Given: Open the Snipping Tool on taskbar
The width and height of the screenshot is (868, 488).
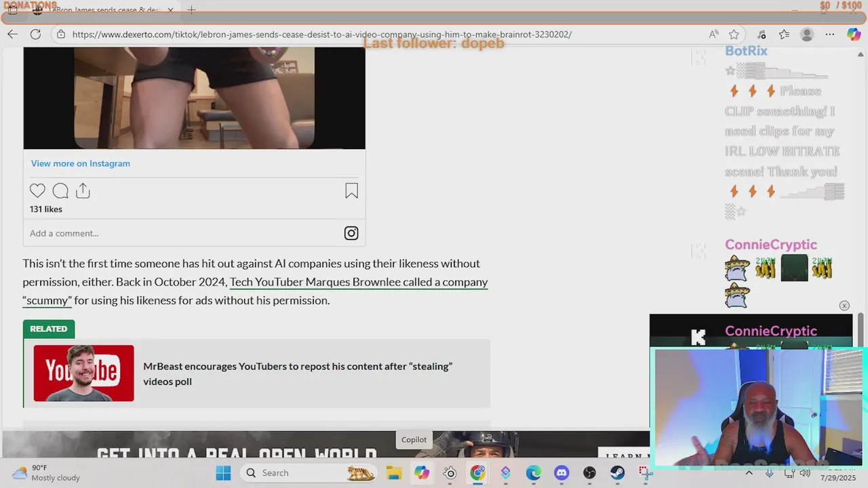Looking at the screenshot, I should [644, 473].
